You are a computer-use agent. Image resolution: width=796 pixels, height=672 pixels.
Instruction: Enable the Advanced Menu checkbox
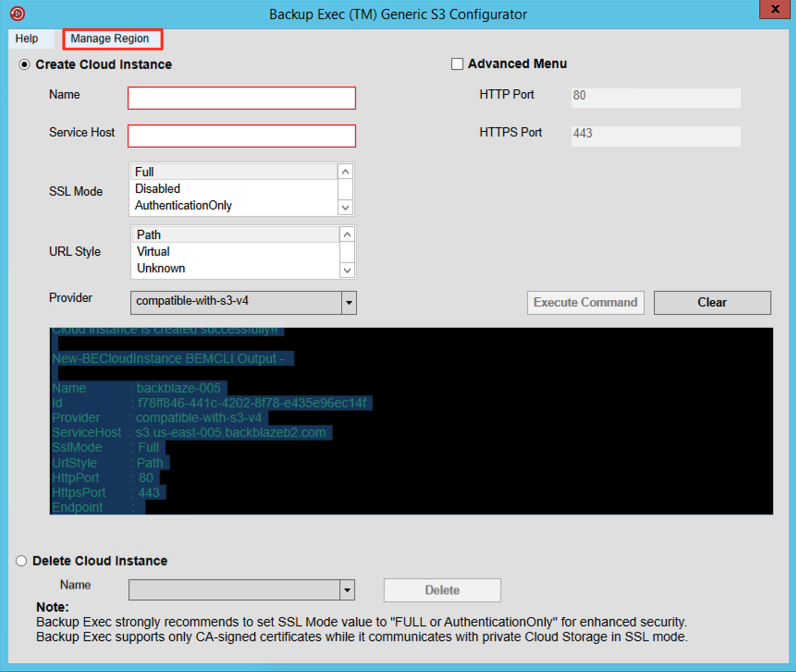[x=457, y=64]
